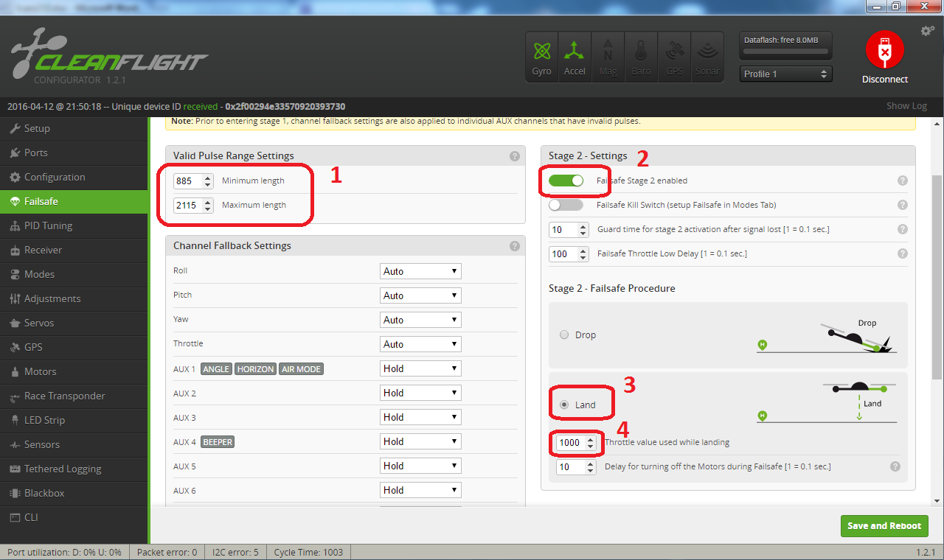Click the Save and Reboot button
944x560 pixels.
(x=884, y=525)
